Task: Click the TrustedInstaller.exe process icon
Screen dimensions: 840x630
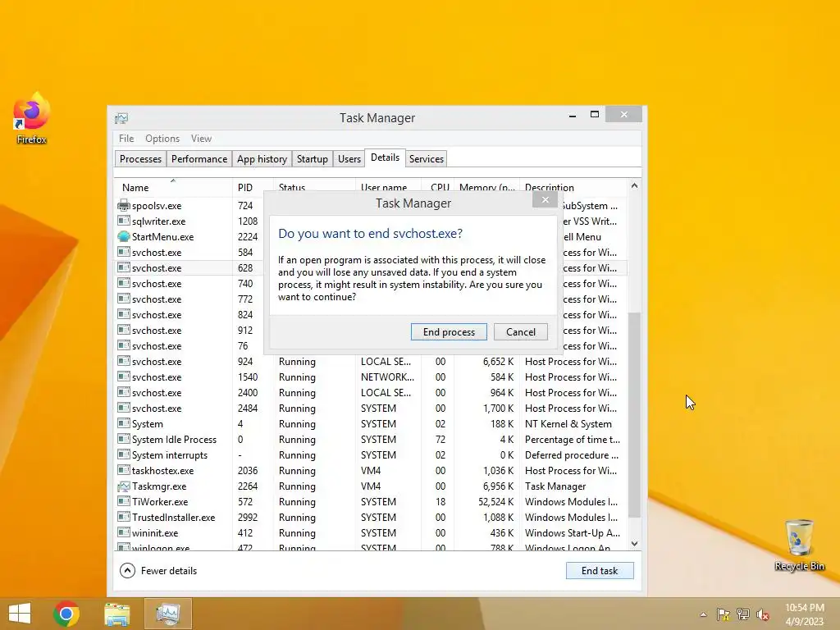Action: (124, 517)
